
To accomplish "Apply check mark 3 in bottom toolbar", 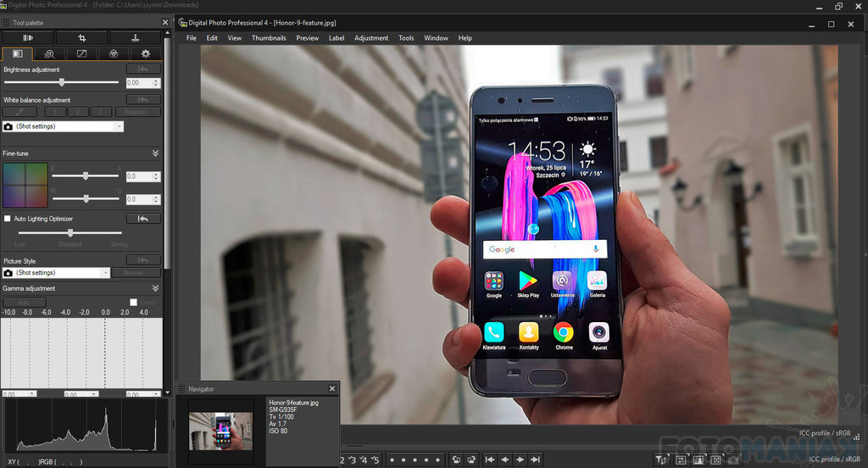I will [x=353, y=460].
